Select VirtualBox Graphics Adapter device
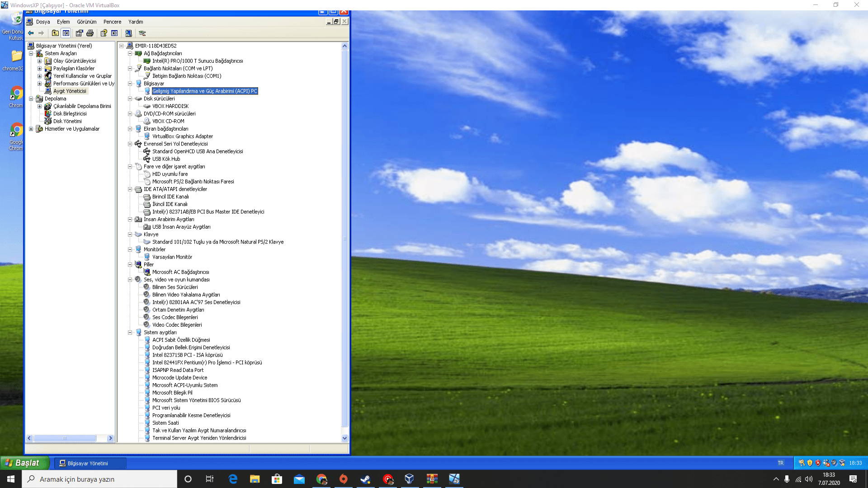 [182, 136]
